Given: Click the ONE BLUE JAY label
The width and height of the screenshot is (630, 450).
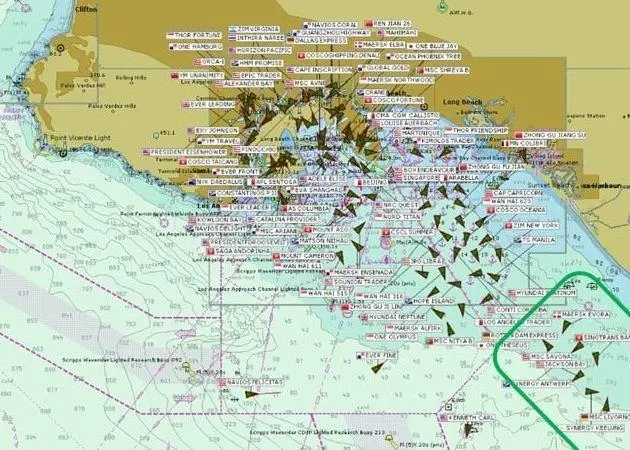Looking at the screenshot, I should (x=433, y=46).
